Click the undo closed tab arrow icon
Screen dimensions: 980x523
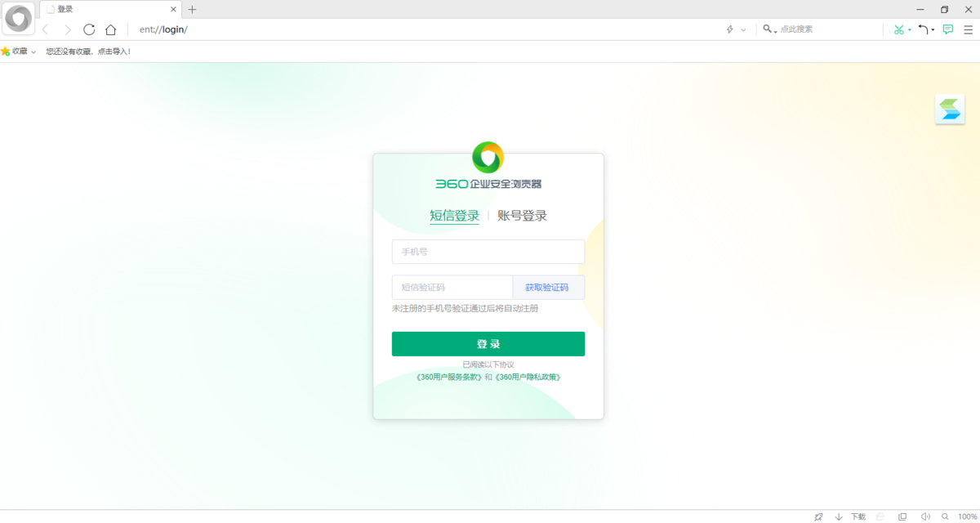923,29
